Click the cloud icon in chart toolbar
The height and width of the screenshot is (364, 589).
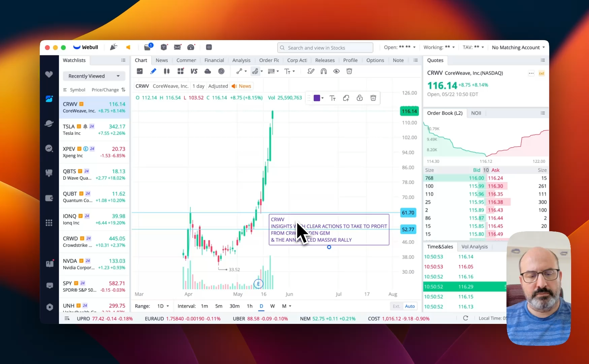pyautogui.click(x=208, y=71)
